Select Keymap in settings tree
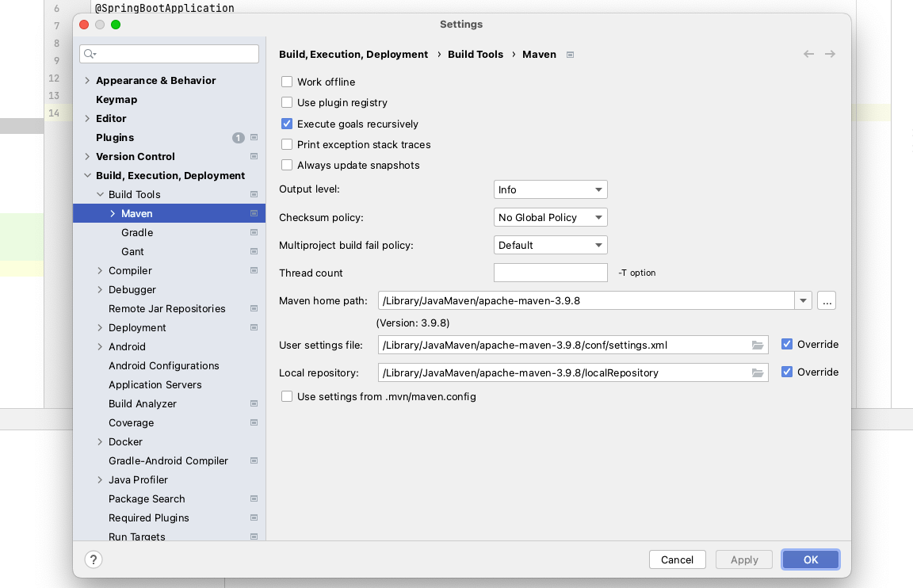Image resolution: width=913 pixels, height=588 pixels. (117, 100)
